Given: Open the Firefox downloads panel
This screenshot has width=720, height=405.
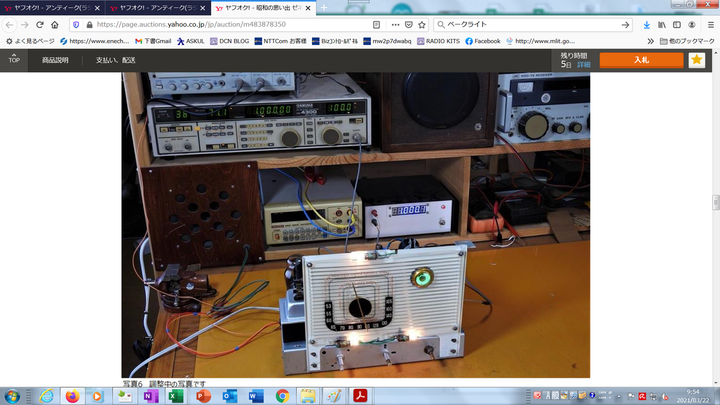Looking at the screenshot, I should click(647, 24).
